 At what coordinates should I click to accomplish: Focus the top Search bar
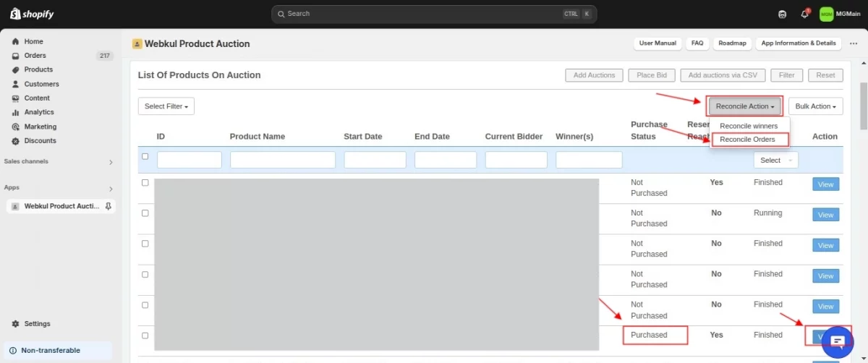(x=434, y=14)
